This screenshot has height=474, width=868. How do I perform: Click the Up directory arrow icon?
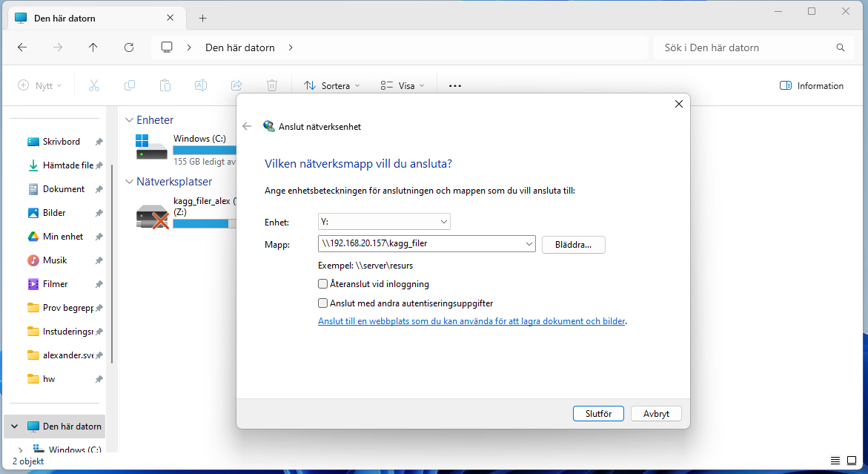[x=93, y=47]
